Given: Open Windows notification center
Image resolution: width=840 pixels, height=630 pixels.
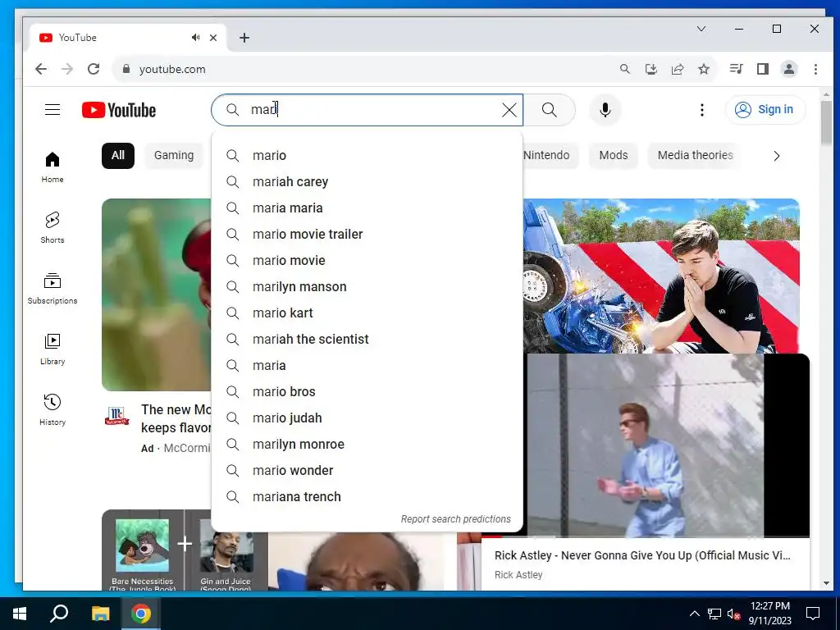Looking at the screenshot, I should (x=813, y=614).
